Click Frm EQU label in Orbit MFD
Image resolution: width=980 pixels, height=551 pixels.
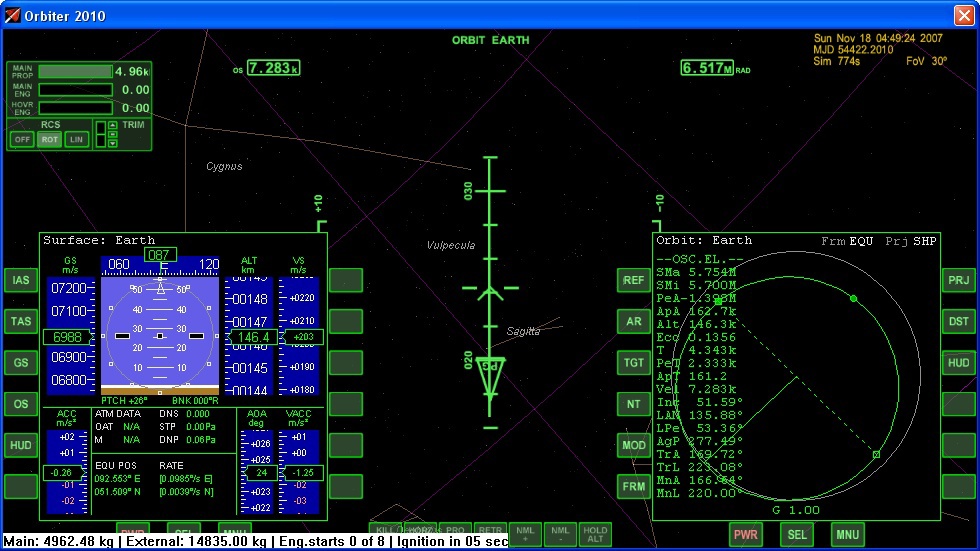pos(847,241)
